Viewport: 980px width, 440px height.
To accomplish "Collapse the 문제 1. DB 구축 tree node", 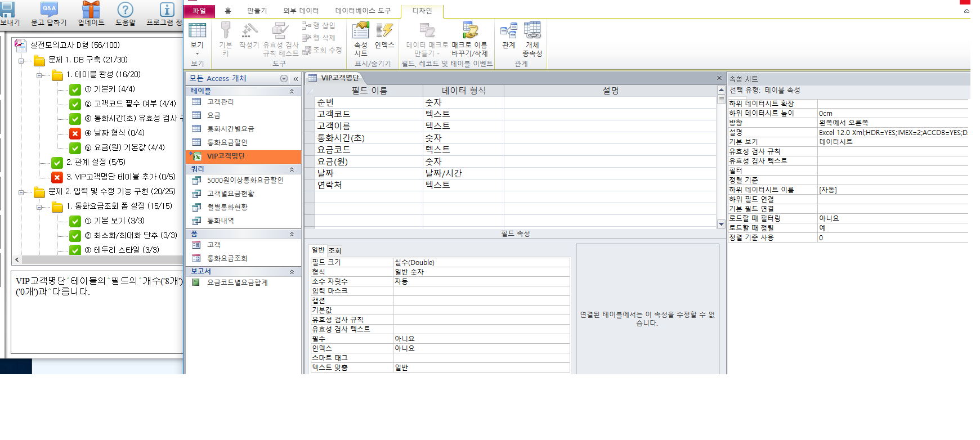I will pos(21,60).
